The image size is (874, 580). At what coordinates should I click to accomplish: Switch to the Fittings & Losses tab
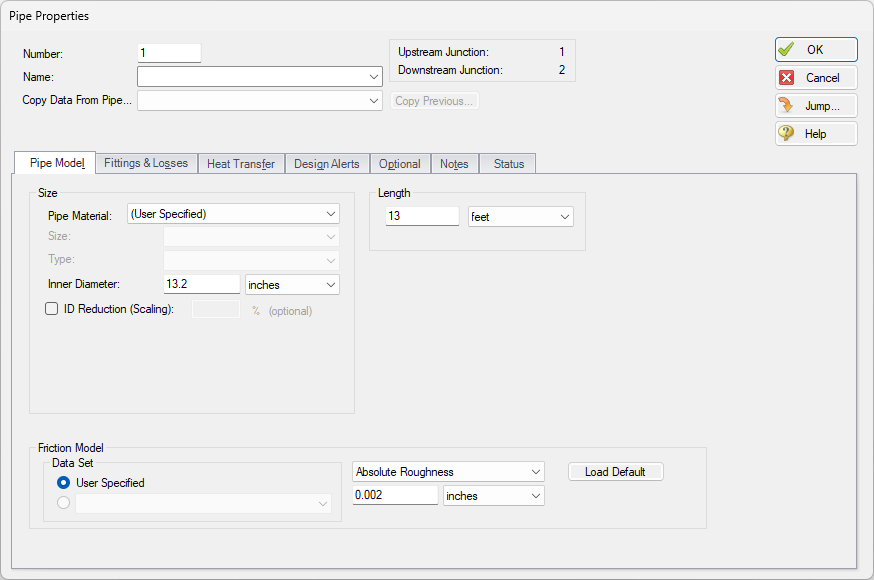145,163
